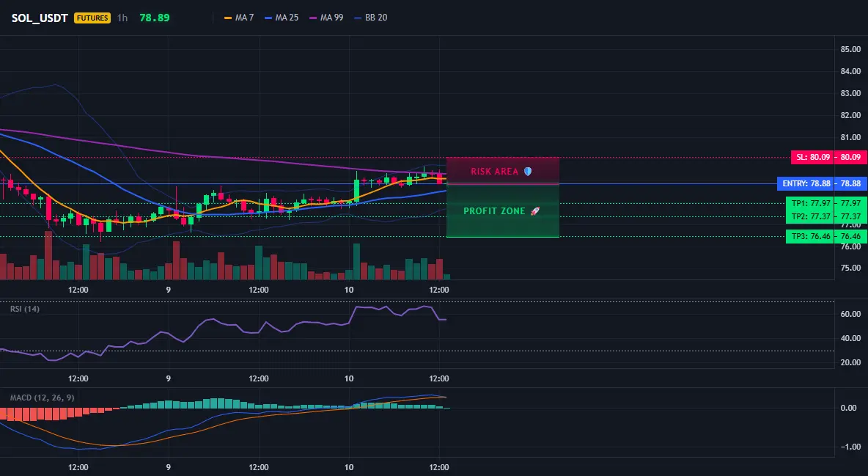Click the green 78.89 current price

(155, 18)
